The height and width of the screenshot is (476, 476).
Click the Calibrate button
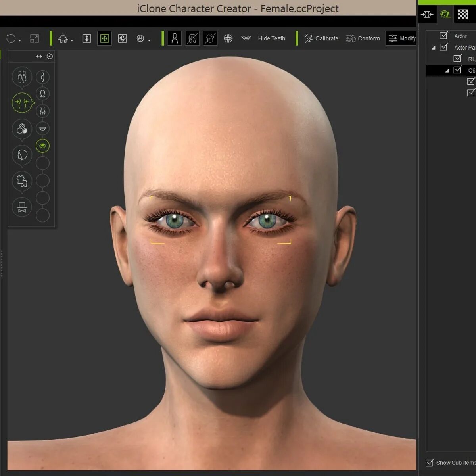(321, 38)
